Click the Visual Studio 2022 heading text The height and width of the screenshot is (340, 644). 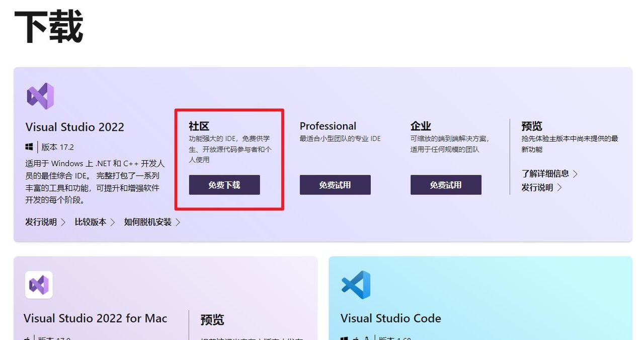point(74,127)
